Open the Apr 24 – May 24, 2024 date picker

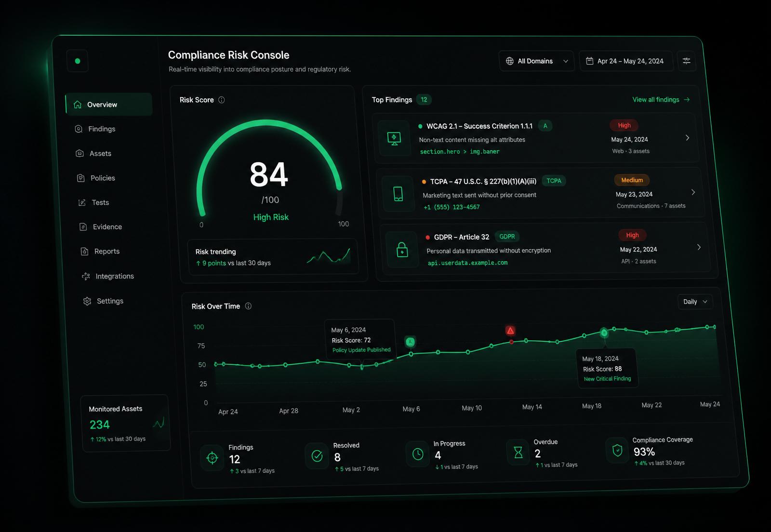(625, 61)
